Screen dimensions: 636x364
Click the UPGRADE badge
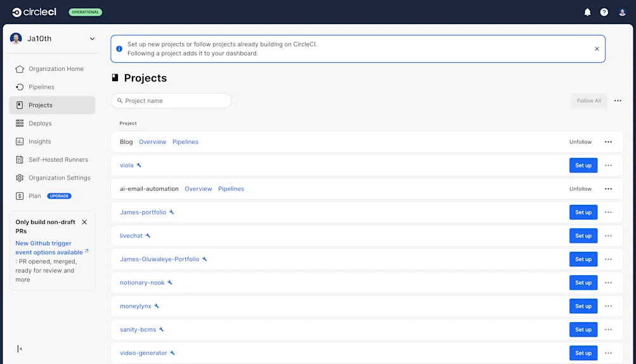(x=59, y=196)
